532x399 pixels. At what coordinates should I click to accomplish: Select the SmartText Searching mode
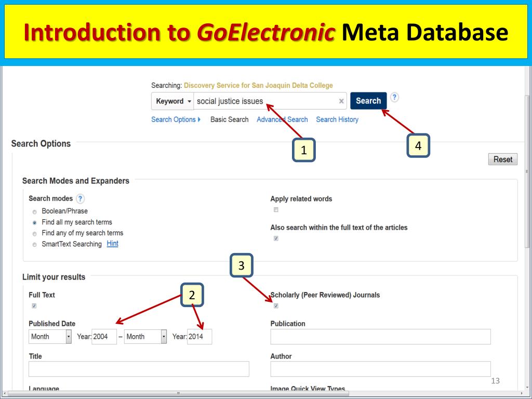point(34,245)
